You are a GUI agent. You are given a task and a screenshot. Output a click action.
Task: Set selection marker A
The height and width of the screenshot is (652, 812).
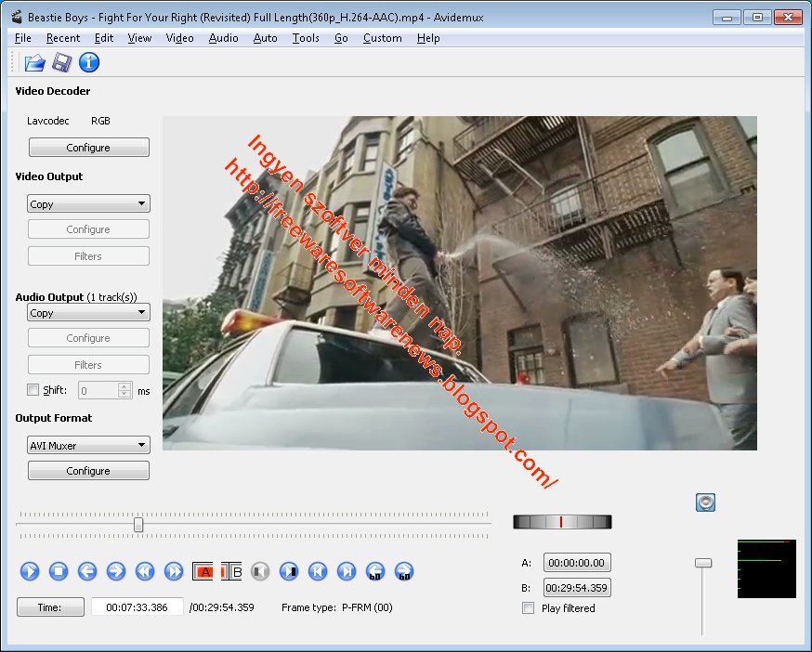(203, 572)
